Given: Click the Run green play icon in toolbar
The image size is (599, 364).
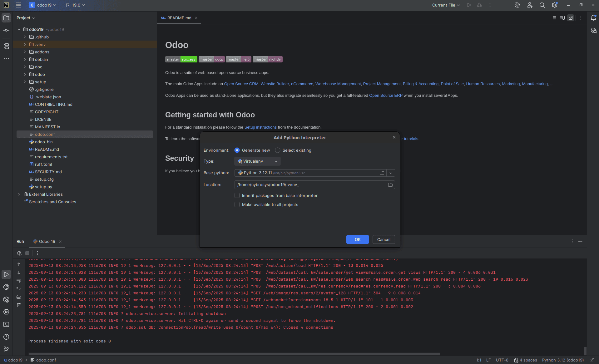Looking at the screenshot, I should (x=469, y=5).
